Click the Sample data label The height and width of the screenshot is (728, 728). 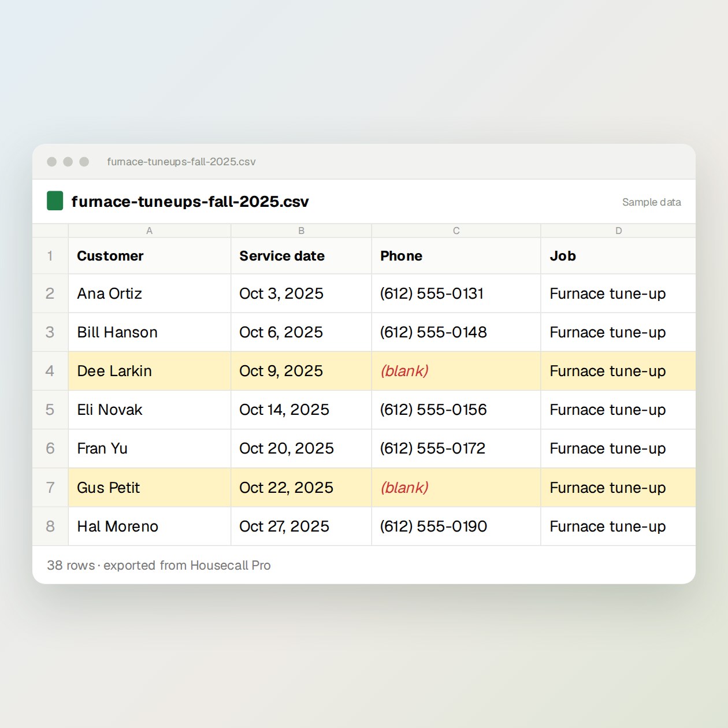pos(651,202)
